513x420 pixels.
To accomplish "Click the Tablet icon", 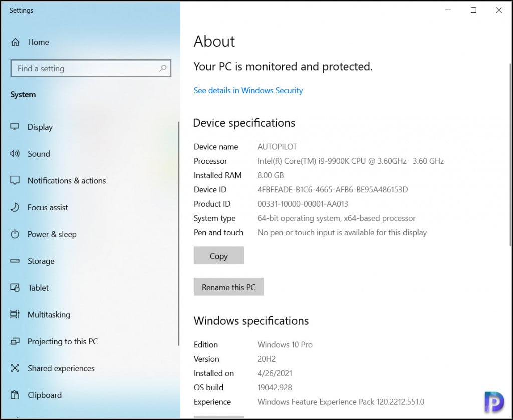I will click(x=15, y=288).
